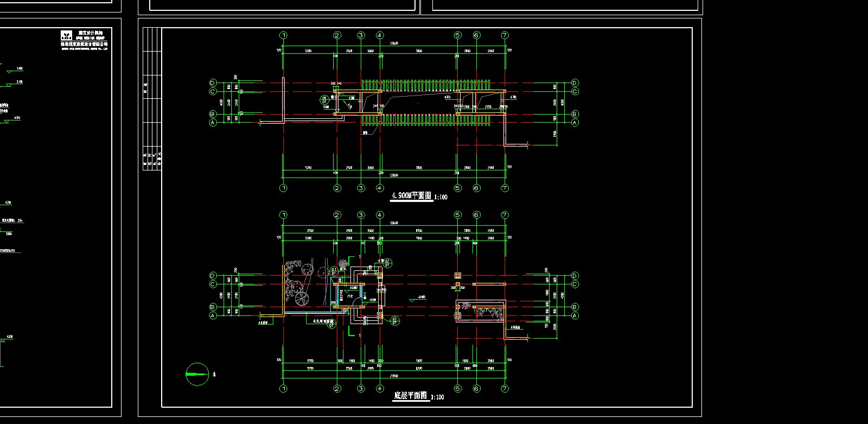Select the 02/07 detail callout on the ground floor plan

pyautogui.click(x=387, y=263)
